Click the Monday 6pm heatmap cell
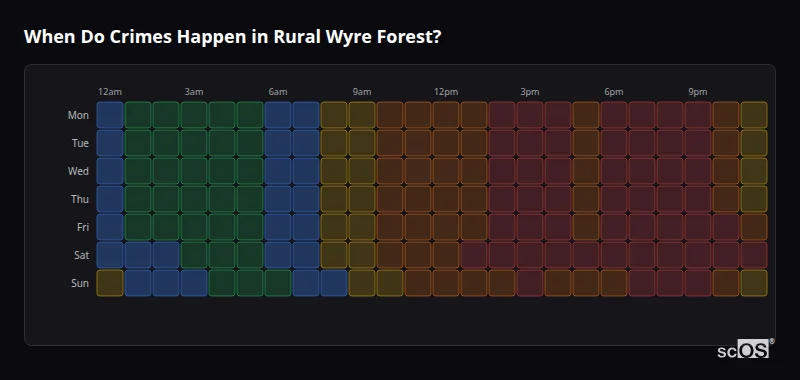The width and height of the screenshot is (800, 380). click(614, 115)
